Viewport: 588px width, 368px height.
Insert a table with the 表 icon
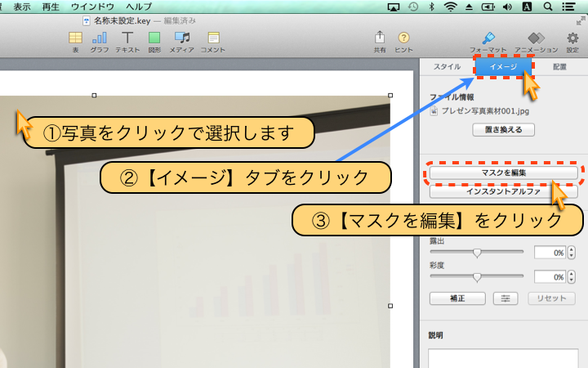point(75,42)
